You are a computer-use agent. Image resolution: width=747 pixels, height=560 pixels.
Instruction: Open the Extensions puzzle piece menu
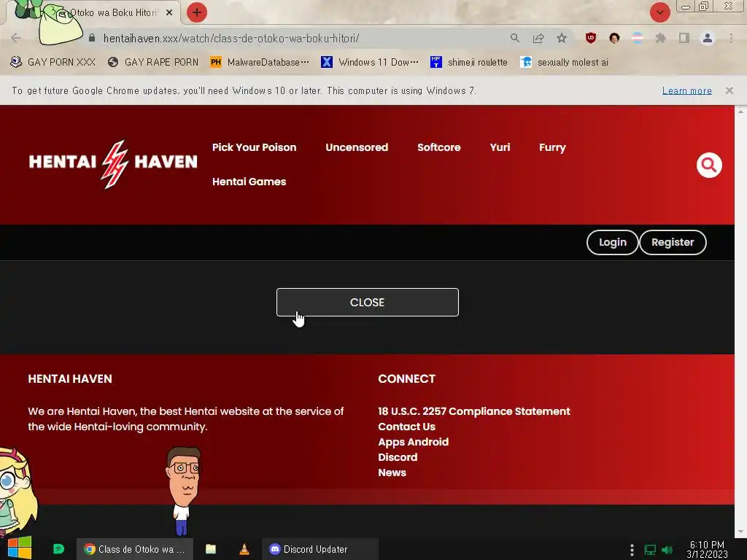coord(660,38)
